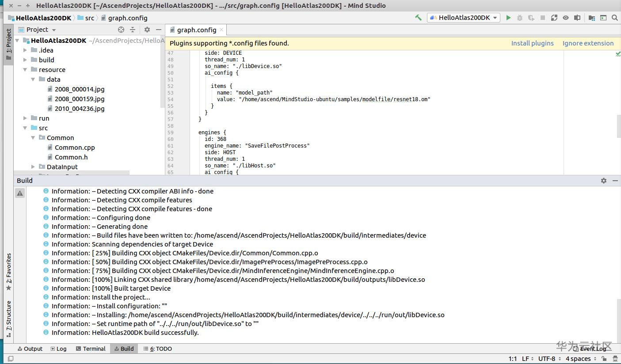The image size is (621, 364).
Task: Click the Stop square icon
Action: pyautogui.click(x=543, y=18)
